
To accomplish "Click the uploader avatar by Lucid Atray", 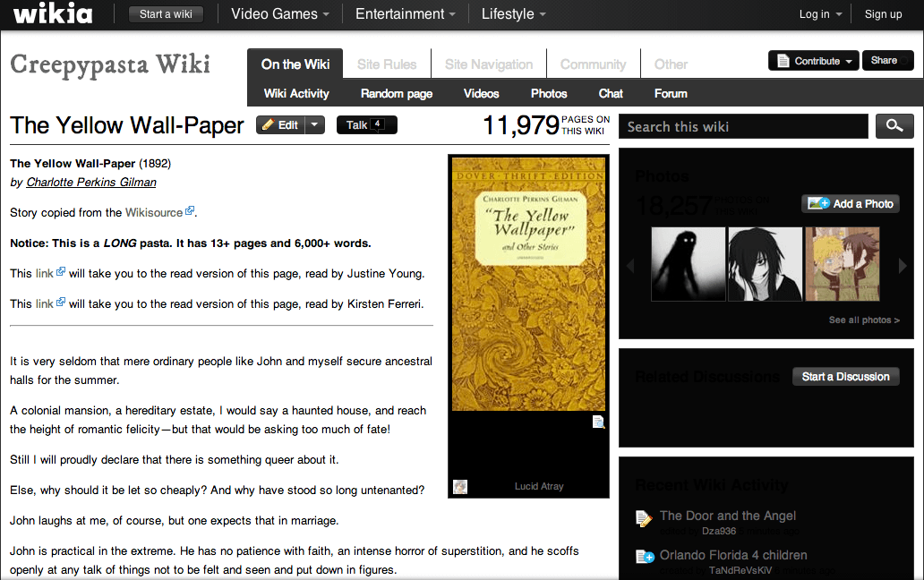I will pyautogui.click(x=460, y=486).
